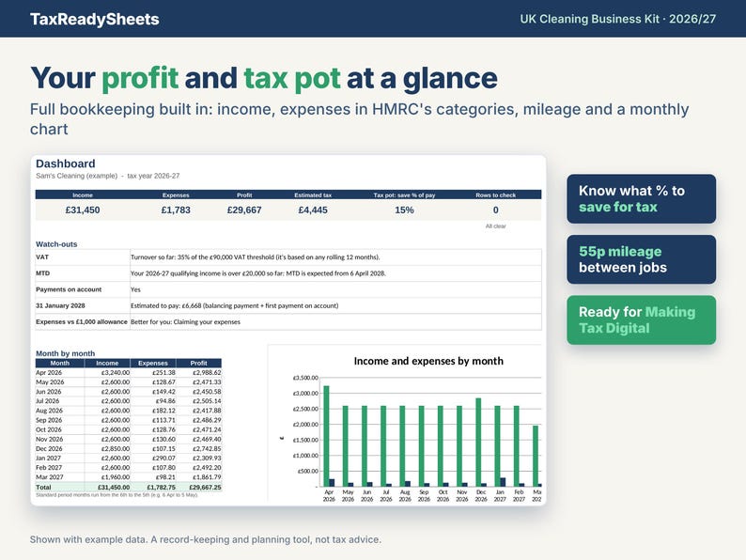Click the VAT threshold turnover message
The height and width of the screenshot is (560, 746).
255,257
